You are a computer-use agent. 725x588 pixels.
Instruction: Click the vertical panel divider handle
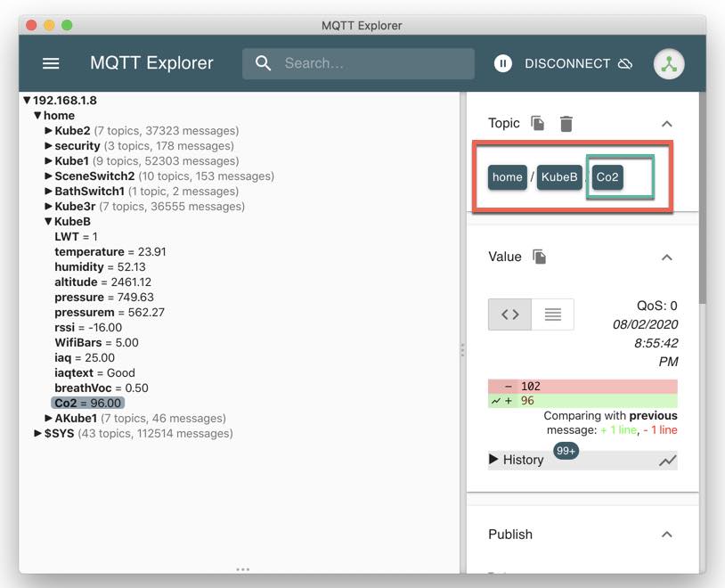462,350
